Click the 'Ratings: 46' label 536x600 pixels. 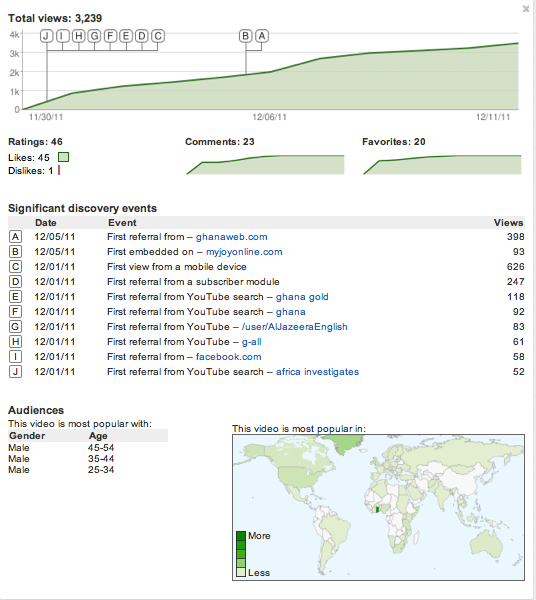coord(35,142)
